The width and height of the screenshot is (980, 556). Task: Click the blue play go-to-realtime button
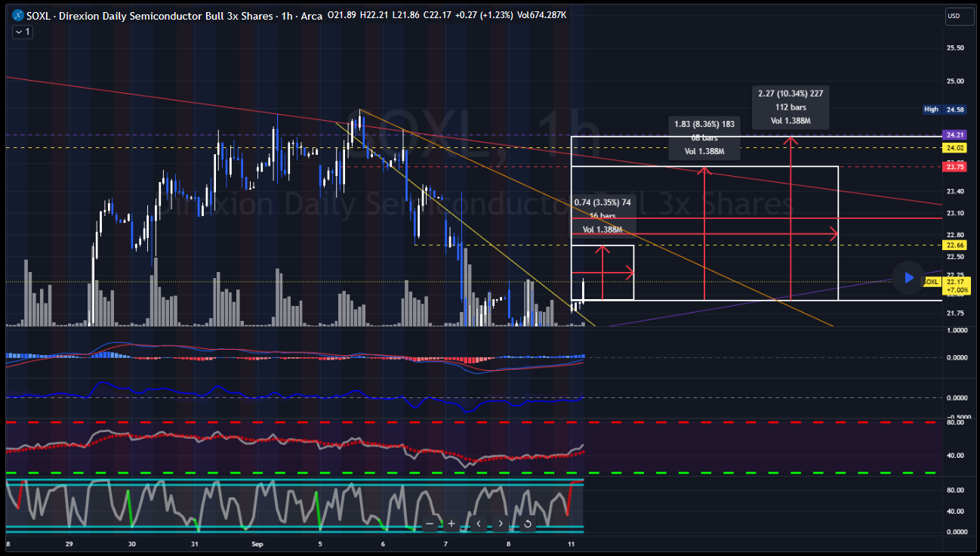[x=908, y=278]
